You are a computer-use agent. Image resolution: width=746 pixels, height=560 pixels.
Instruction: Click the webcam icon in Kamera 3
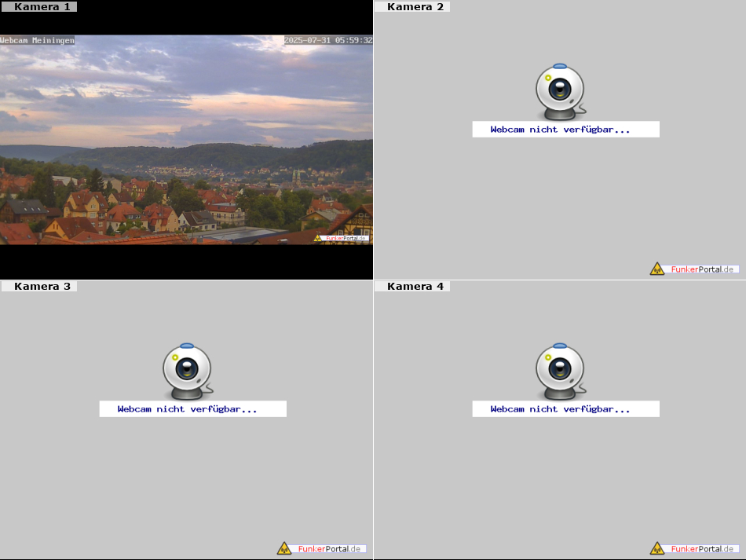tap(188, 372)
